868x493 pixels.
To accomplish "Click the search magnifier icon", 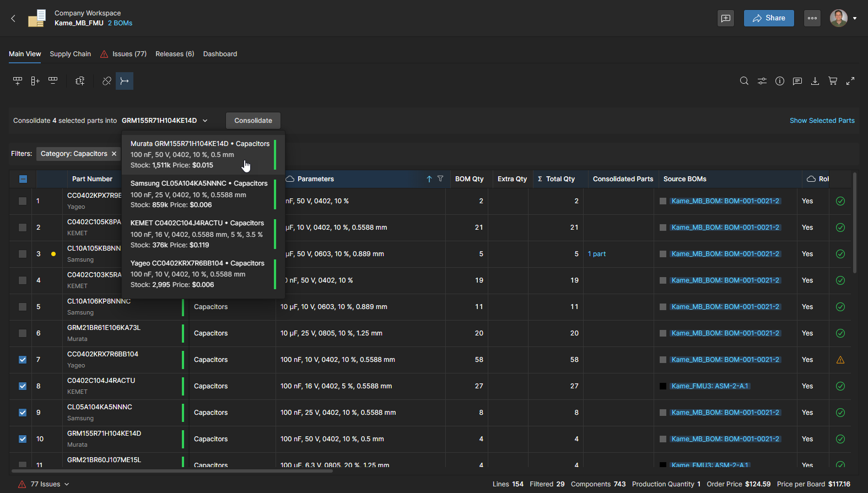I will coord(744,81).
